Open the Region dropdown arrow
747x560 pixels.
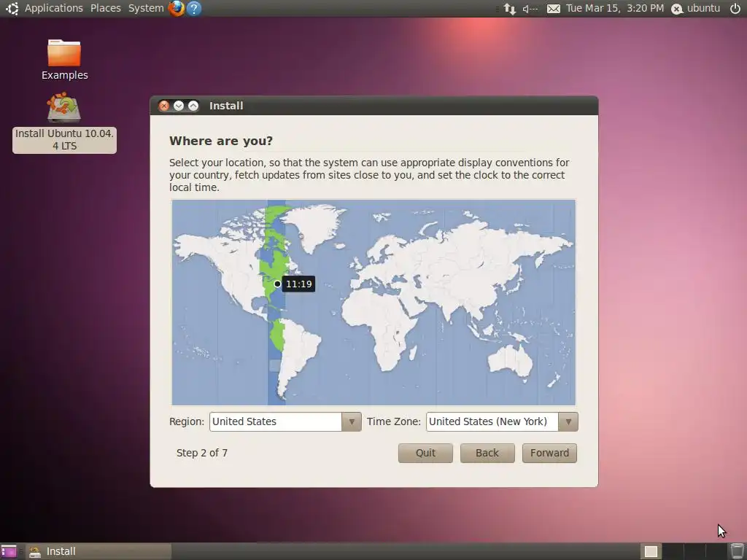[351, 422]
